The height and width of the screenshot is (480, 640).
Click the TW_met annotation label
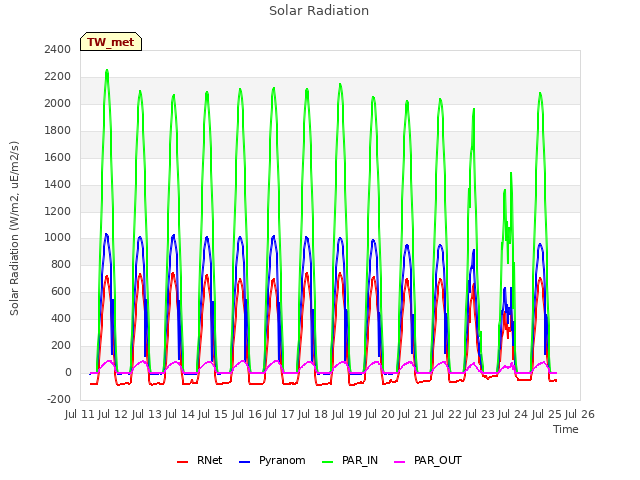(111, 42)
